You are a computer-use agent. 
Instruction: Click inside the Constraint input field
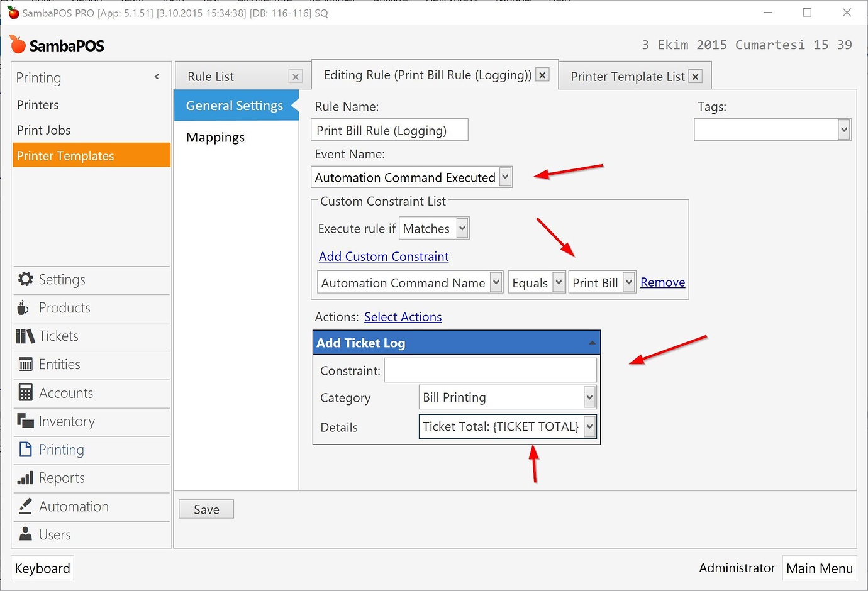490,370
